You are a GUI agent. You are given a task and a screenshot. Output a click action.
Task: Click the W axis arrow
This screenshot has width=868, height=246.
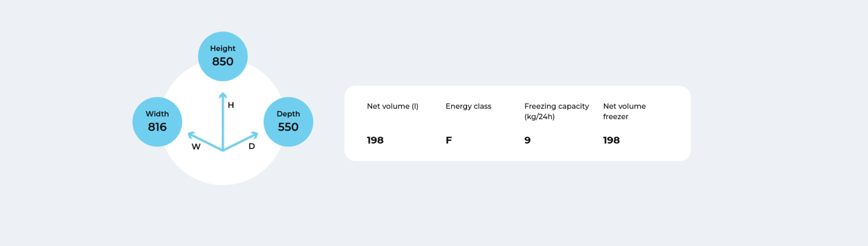click(x=205, y=141)
